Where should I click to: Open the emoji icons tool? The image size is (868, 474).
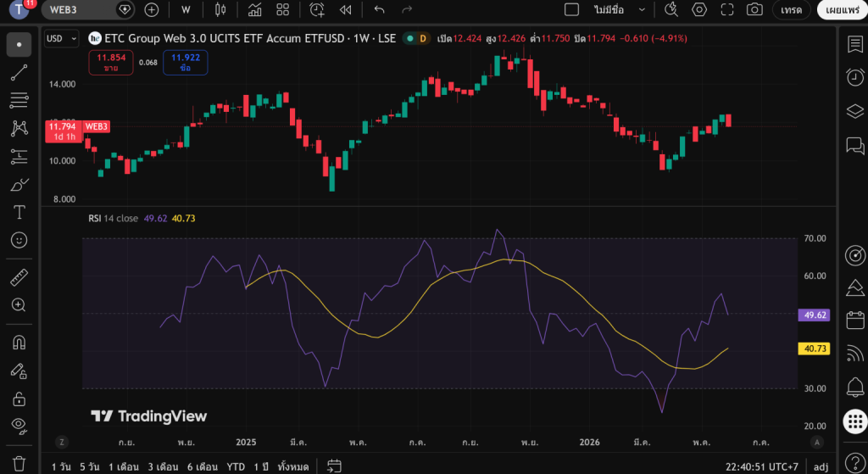click(x=19, y=240)
